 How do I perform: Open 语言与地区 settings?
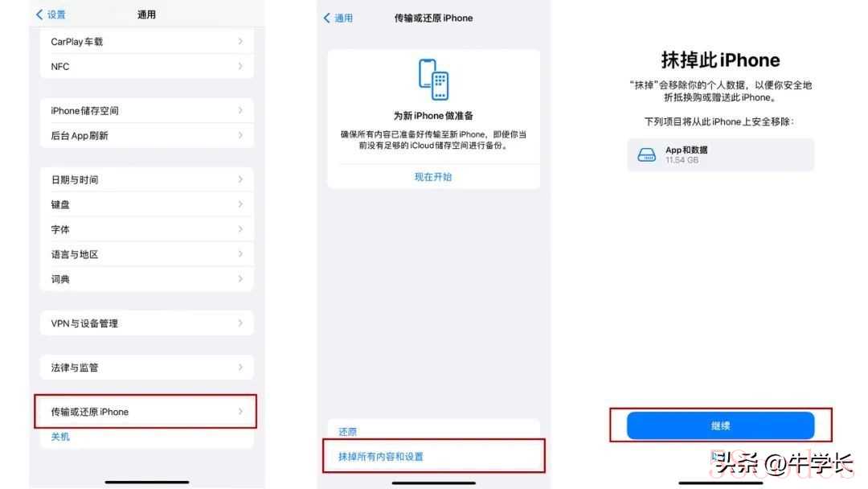point(147,254)
